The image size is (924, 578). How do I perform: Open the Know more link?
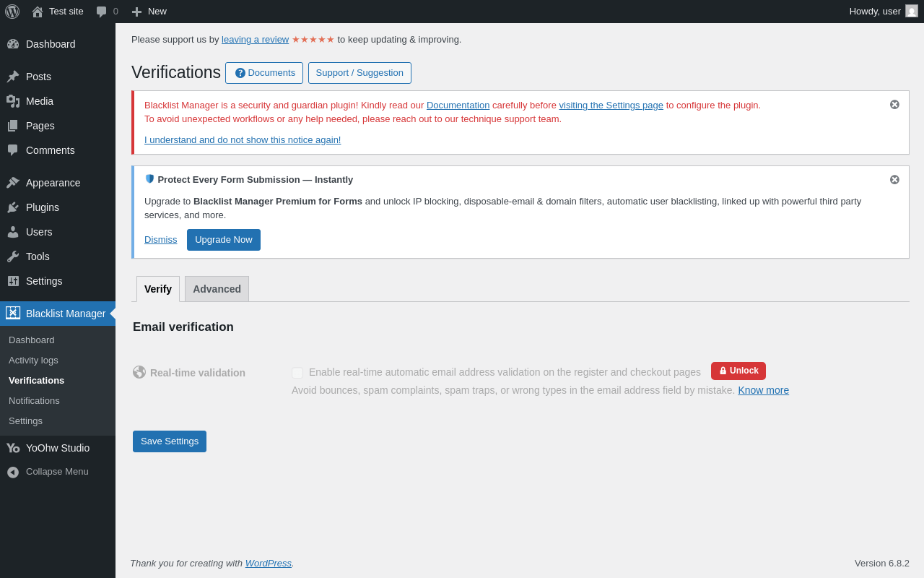[763, 390]
